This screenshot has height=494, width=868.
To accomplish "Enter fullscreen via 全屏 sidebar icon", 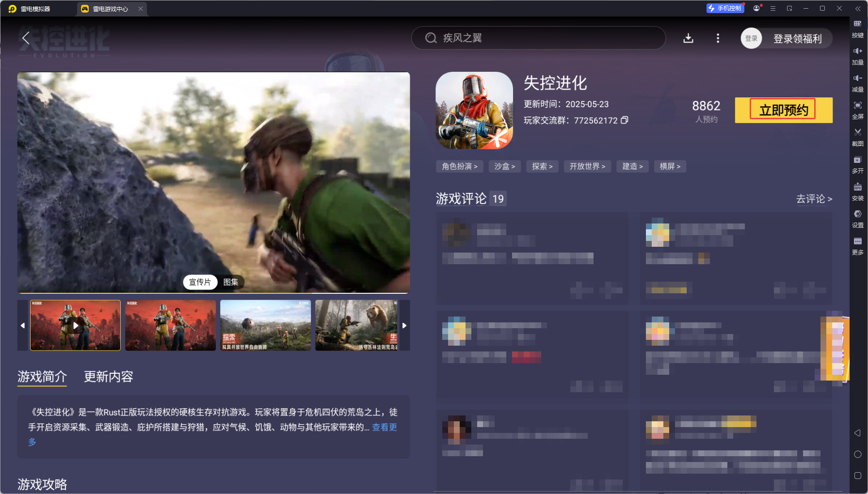I will coord(858,110).
